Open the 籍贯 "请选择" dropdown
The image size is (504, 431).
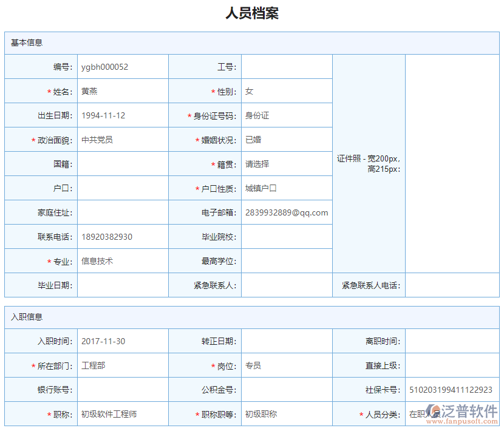click(285, 163)
